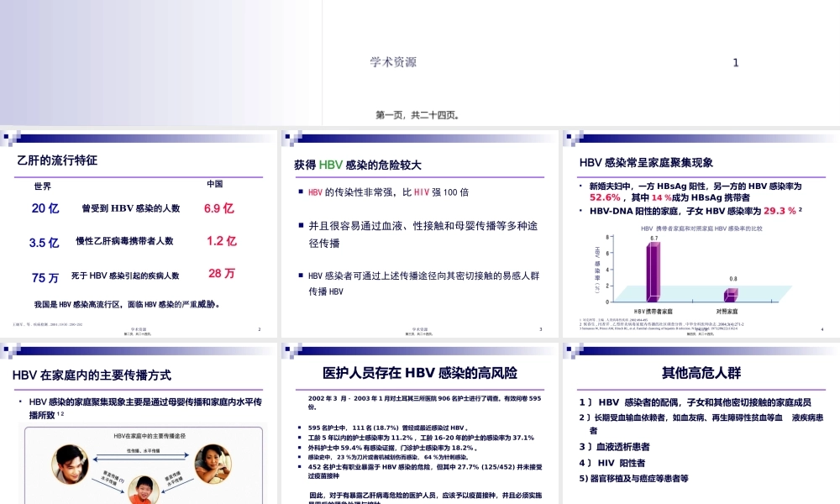
Task: Click the page number 1 in the header
Action: [736, 62]
